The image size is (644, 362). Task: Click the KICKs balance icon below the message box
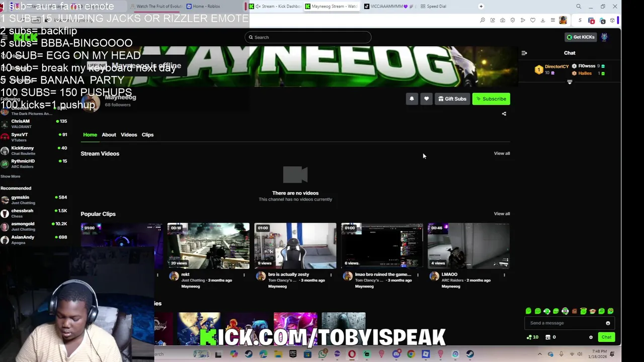pyautogui.click(x=532, y=337)
